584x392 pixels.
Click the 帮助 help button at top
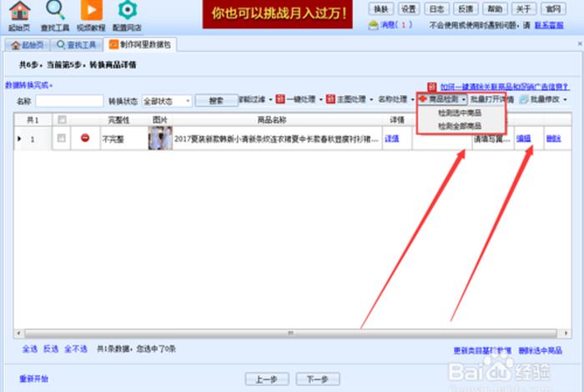point(495,9)
